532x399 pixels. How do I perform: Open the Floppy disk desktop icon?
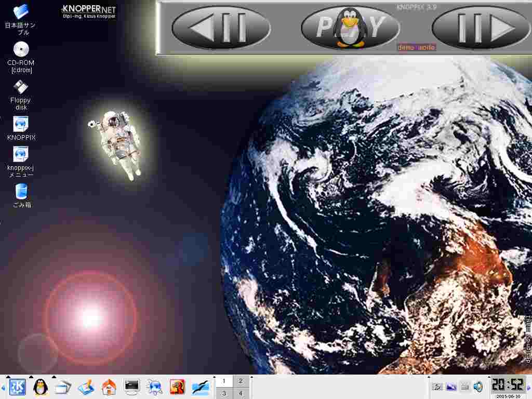pyautogui.click(x=21, y=87)
